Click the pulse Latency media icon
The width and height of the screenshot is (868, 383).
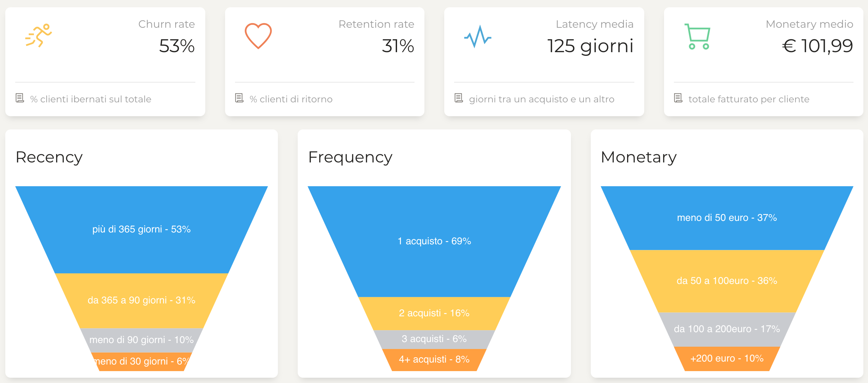point(478,36)
